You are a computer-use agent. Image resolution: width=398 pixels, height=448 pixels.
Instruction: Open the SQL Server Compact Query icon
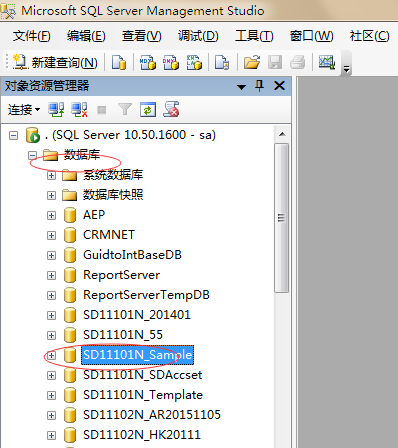222,62
